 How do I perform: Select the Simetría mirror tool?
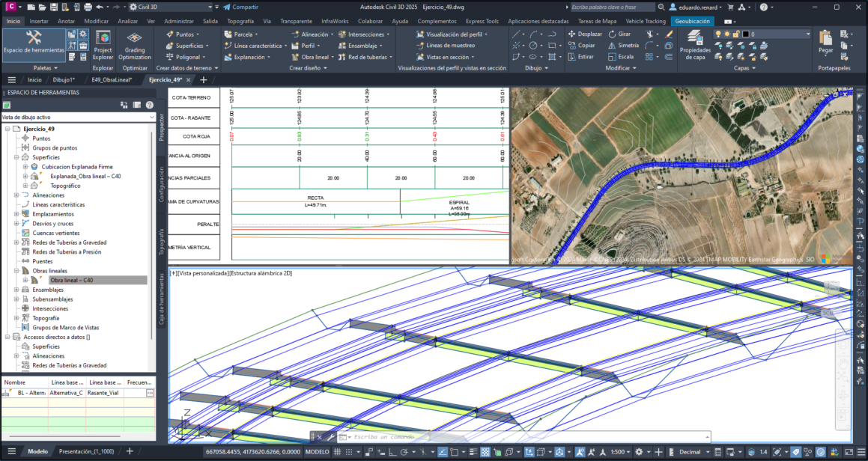[x=624, y=46]
